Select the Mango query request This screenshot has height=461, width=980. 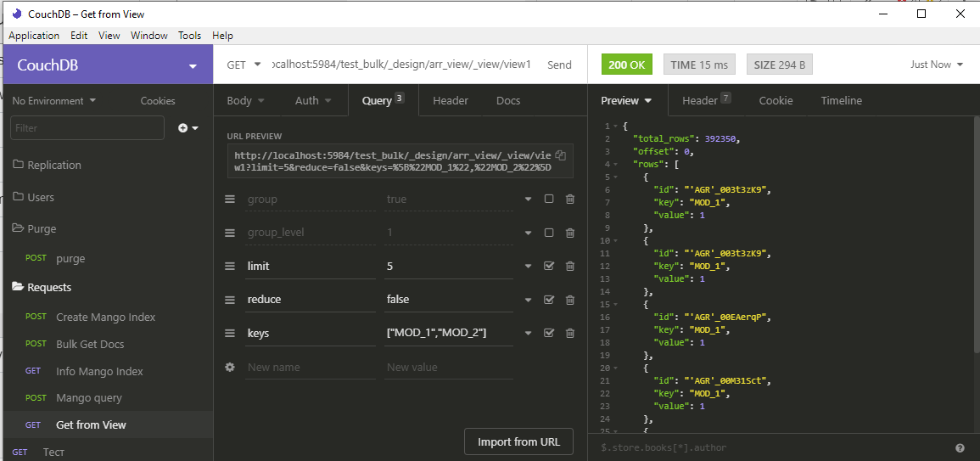coord(89,398)
